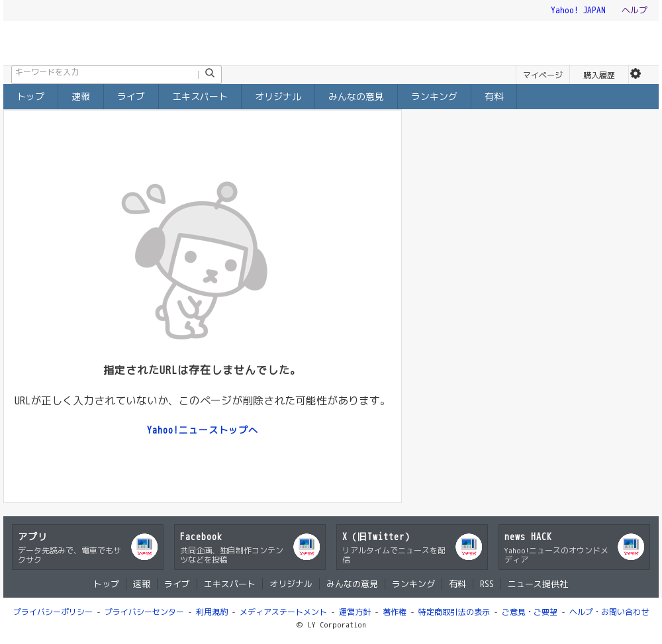Click the news HACK footer logo icon
Screen dimensions: 662x644
[631, 547]
